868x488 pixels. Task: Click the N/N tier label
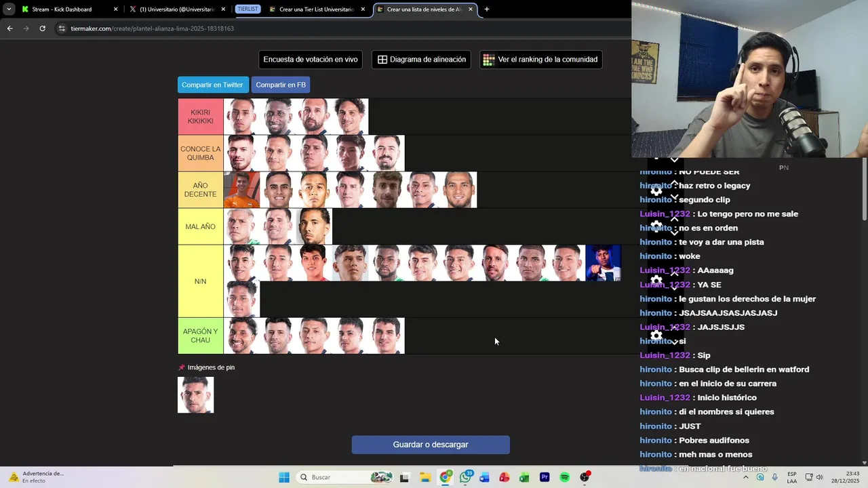coord(201,281)
